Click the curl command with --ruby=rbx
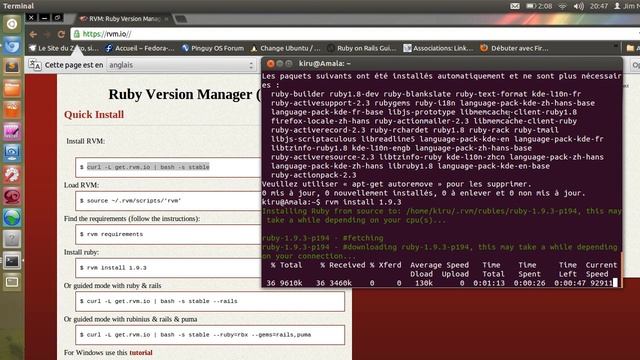Screen dimensions: 640x360 210,335
